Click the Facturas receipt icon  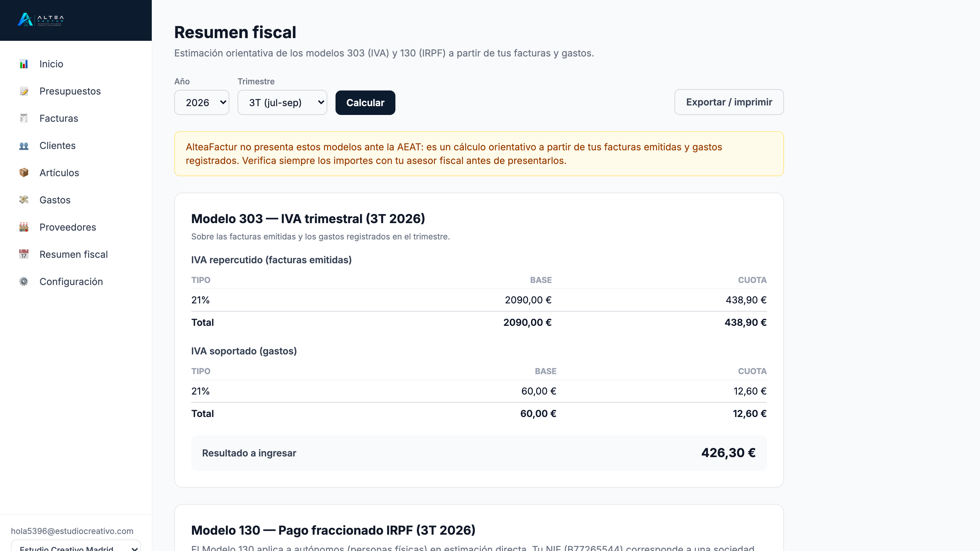click(24, 118)
